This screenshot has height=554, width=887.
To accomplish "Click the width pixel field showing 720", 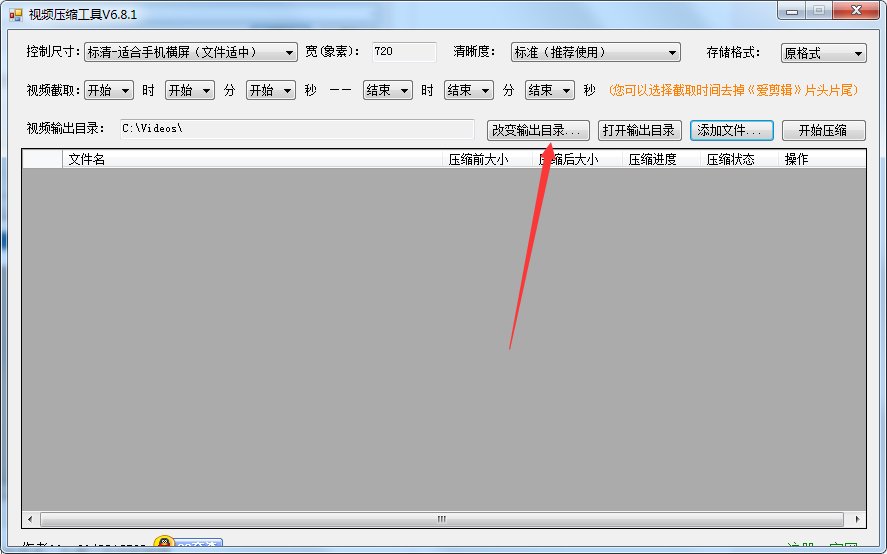I will point(404,51).
